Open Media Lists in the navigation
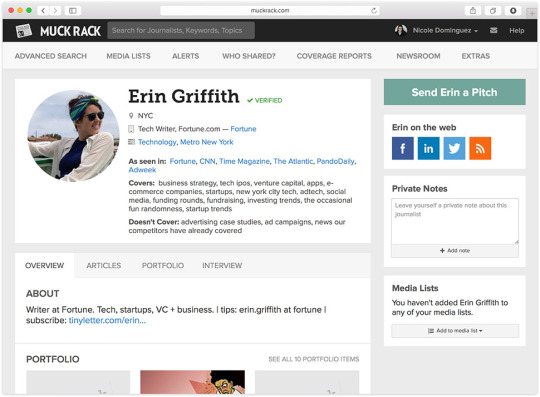The height and width of the screenshot is (397, 540). (x=128, y=56)
